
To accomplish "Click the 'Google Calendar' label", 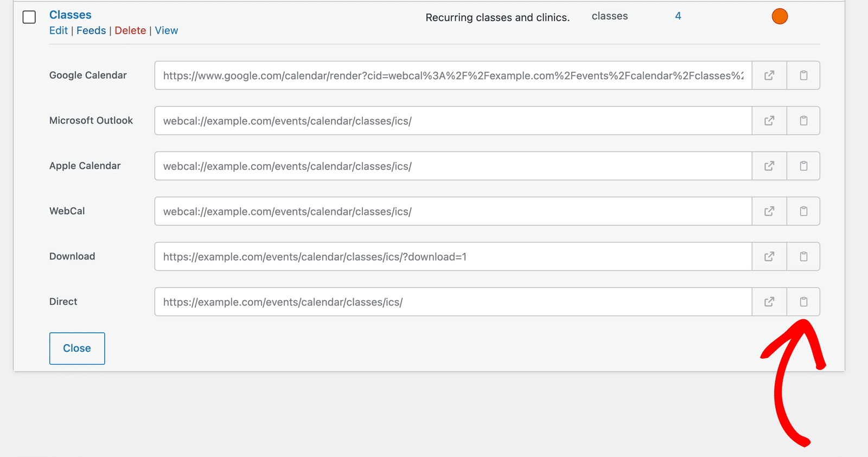I will [x=88, y=75].
